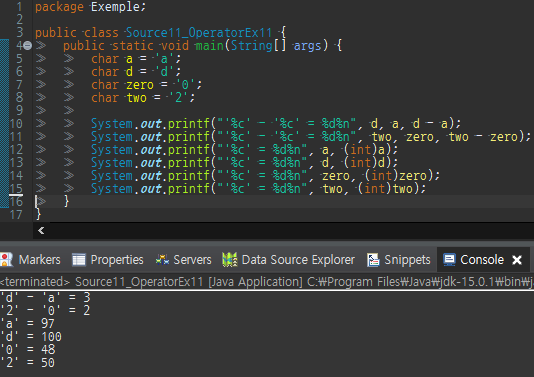Click console output "'0' = 48"
Image resolution: width=534 pixels, height=377 pixels.
(x=28, y=349)
